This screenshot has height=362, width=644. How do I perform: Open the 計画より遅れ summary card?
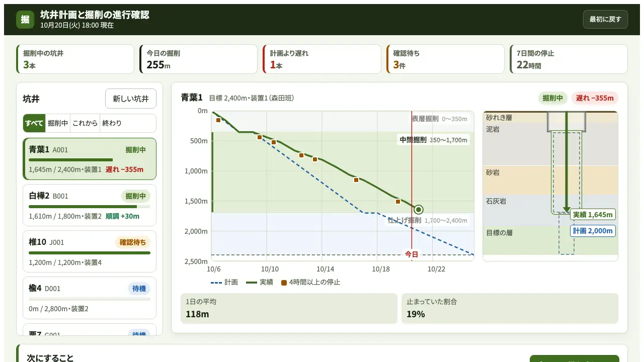(x=322, y=59)
